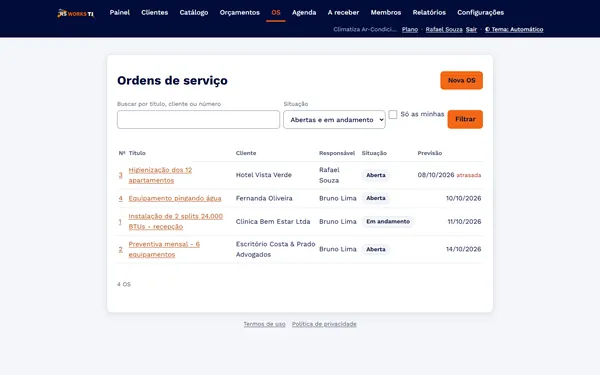Click the atrasada overdue label
This screenshot has height=375, width=600.
coord(469,175)
